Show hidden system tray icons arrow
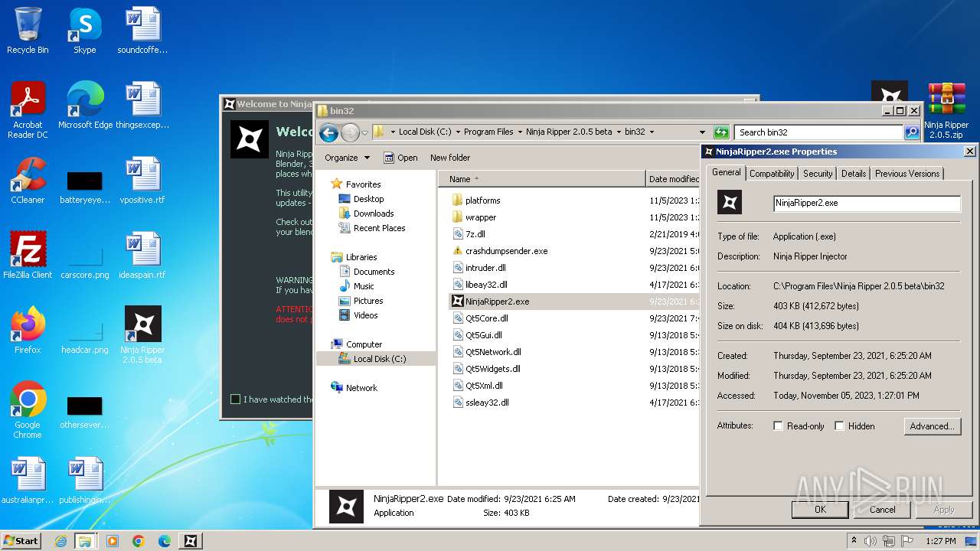980x551 pixels. point(854,541)
